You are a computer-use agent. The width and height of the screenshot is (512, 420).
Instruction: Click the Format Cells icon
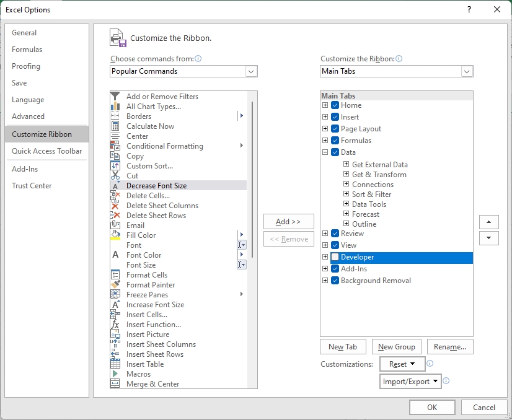pyautogui.click(x=115, y=275)
